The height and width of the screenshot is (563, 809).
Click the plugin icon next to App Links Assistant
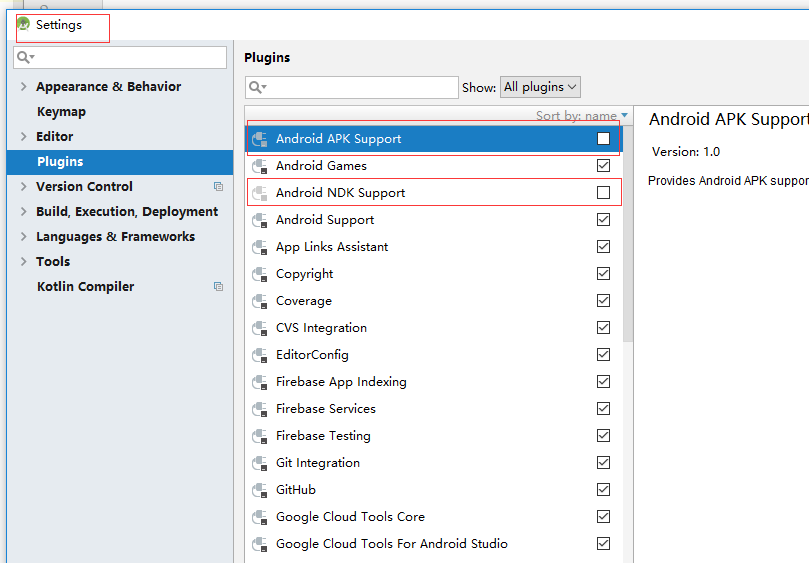click(x=260, y=247)
